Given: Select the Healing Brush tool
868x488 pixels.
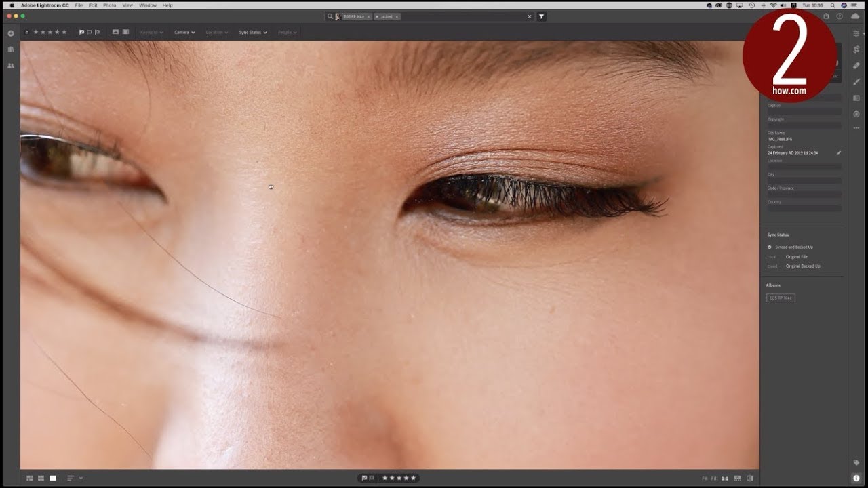Looking at the screenshot, I should (x=856, y=66).
